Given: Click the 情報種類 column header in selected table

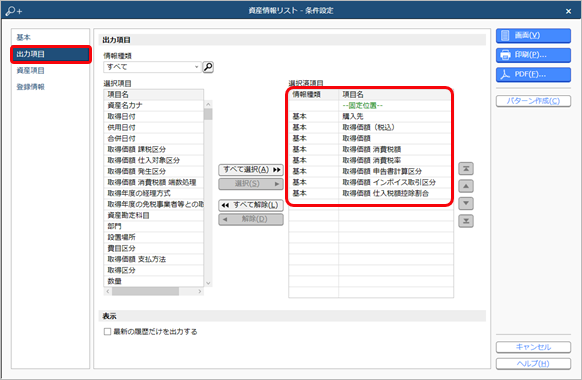Looking at the screenshot, I should [x=314, y=95].
